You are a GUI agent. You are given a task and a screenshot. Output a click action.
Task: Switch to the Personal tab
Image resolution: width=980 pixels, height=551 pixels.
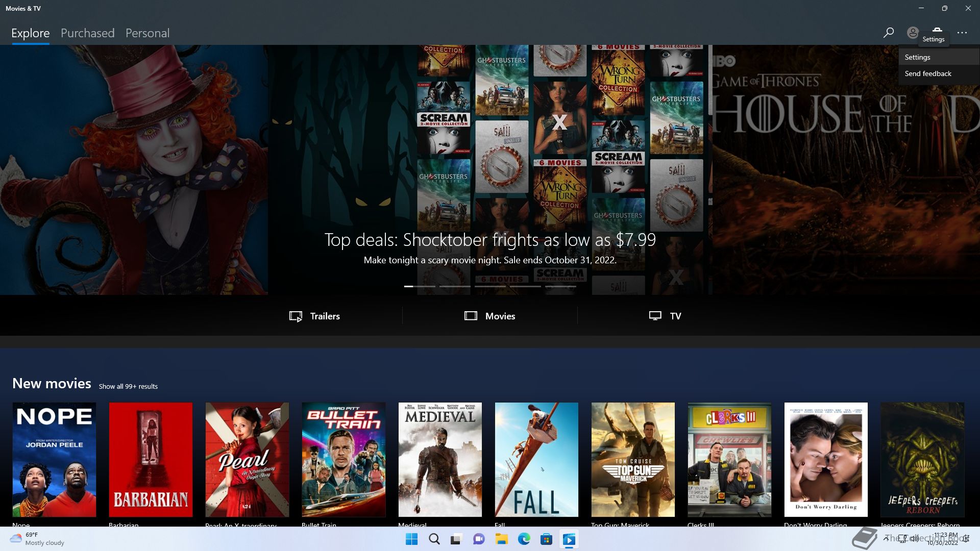(x=147, y=33)
